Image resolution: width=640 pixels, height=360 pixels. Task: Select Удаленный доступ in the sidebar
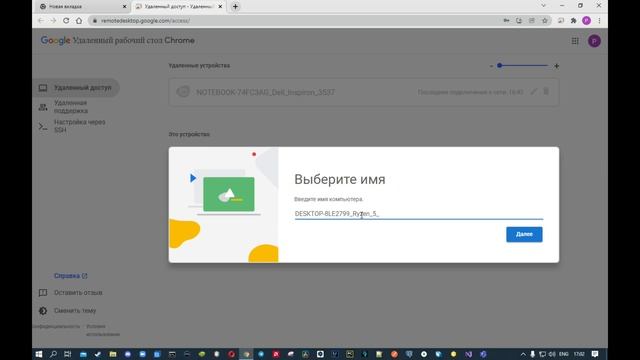tap(76, 88)
